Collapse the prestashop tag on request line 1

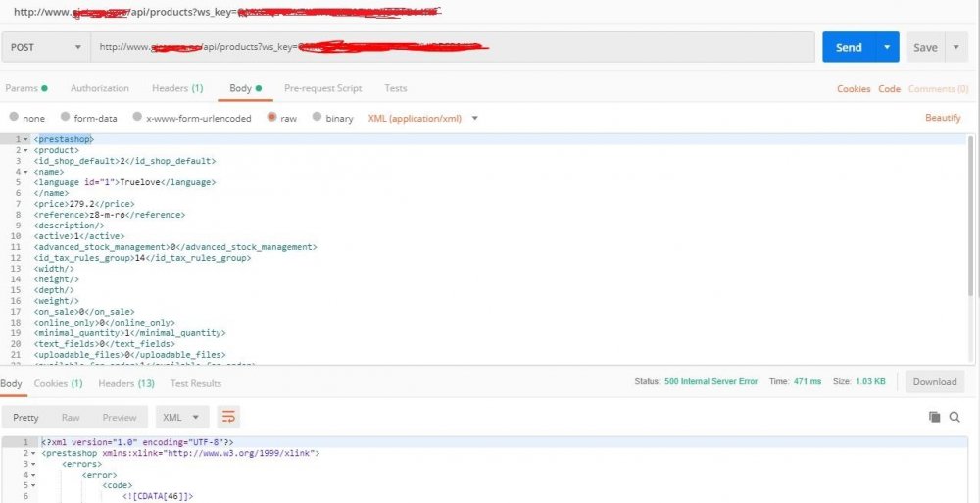(25, 139)
